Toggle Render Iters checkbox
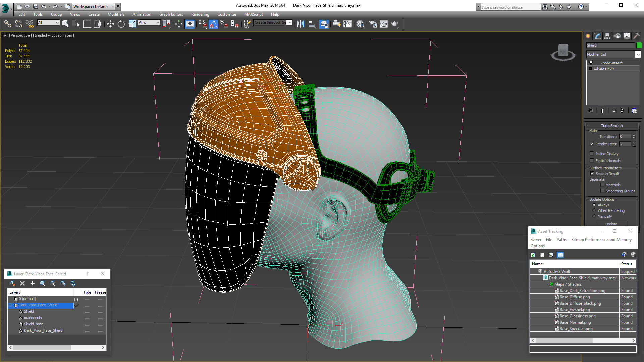This screenshot has height=362, width=644. [592, 144]
